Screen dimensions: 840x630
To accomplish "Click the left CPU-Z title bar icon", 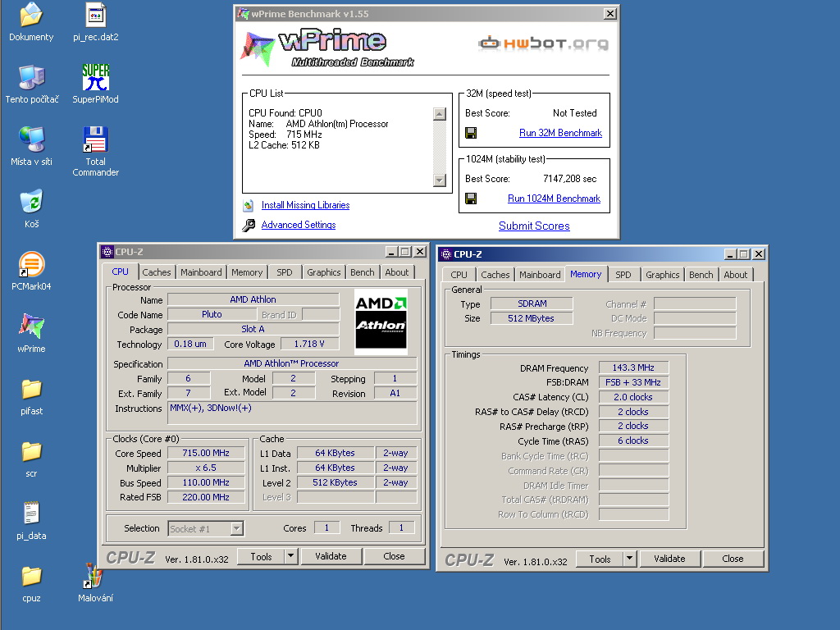I will [107, 252].
